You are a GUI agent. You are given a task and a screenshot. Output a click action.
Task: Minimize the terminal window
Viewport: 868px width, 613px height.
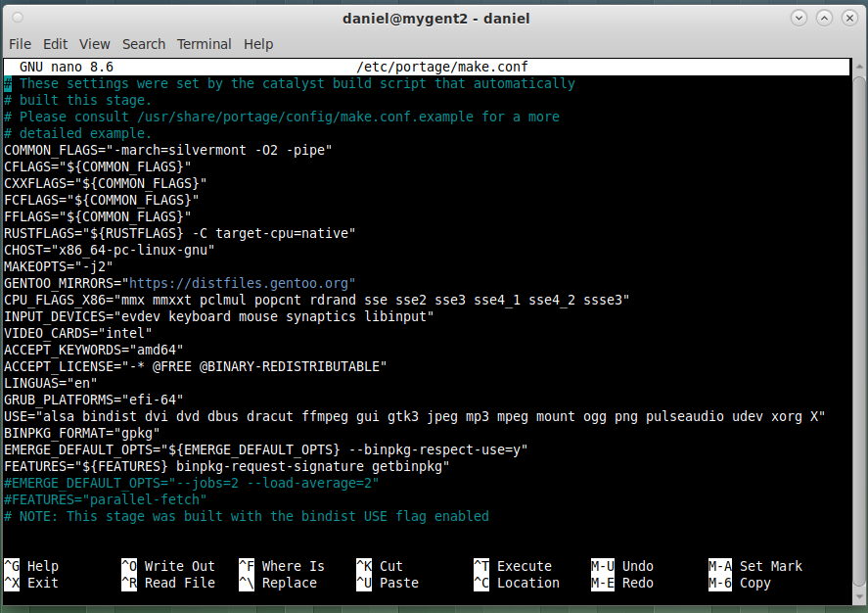(799, 18)
